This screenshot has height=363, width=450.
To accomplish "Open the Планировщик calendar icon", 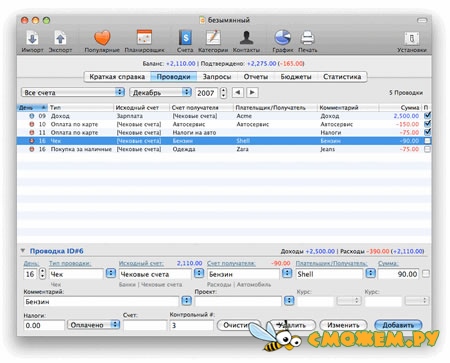I will point(144,38).
